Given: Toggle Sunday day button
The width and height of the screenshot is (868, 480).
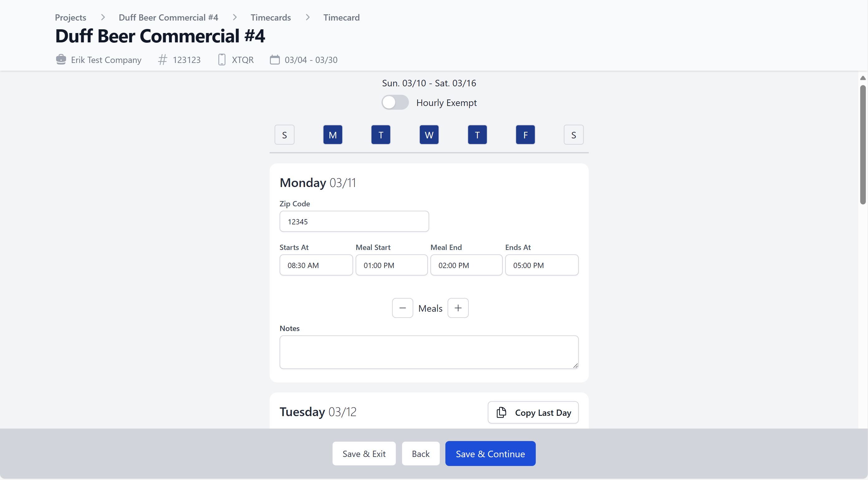Looking at the screenshot, I should pyautogui.click(x=284, y=135).
